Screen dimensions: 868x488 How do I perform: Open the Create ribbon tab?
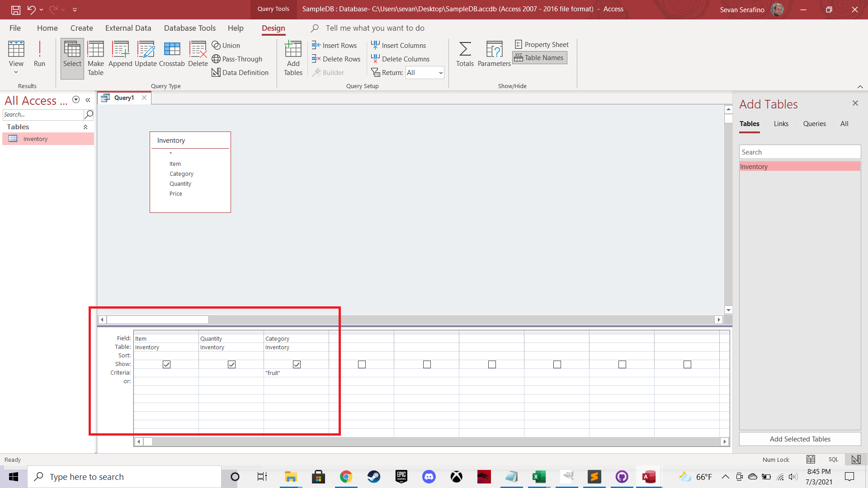tap(81, 28)
